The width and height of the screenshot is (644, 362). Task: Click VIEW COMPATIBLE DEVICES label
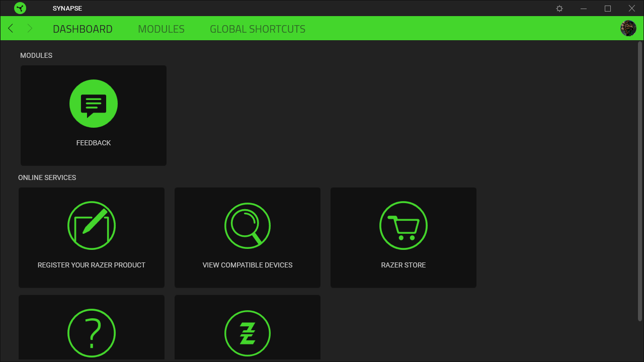248,265
